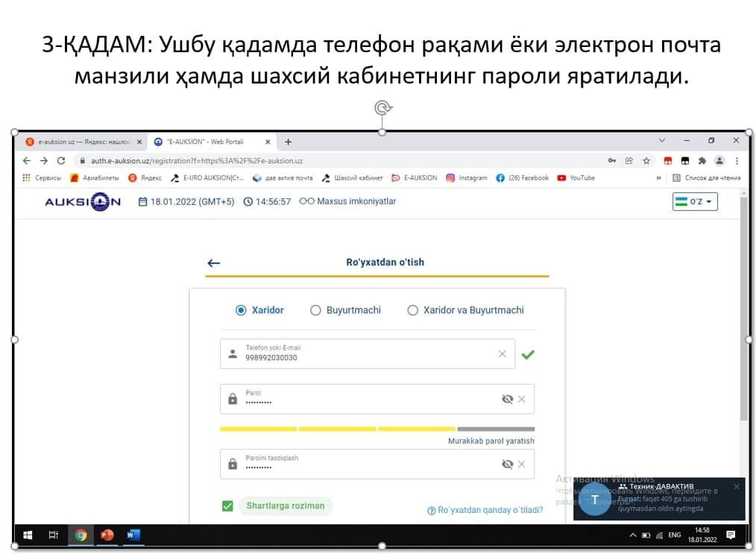This screenshot has width=756, height=560.
Task: Open Task View on taskbar
Action: point(54,535)
